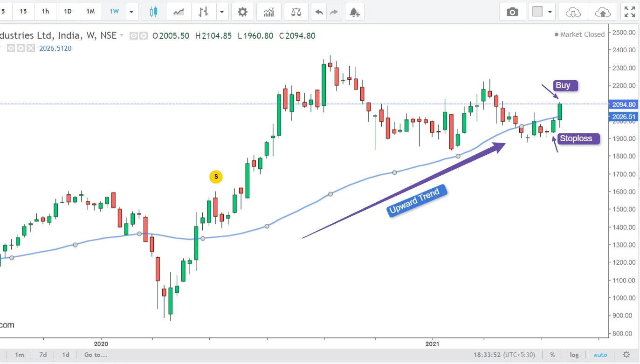Open chart settings gear in top toolbar

point(242,12)
